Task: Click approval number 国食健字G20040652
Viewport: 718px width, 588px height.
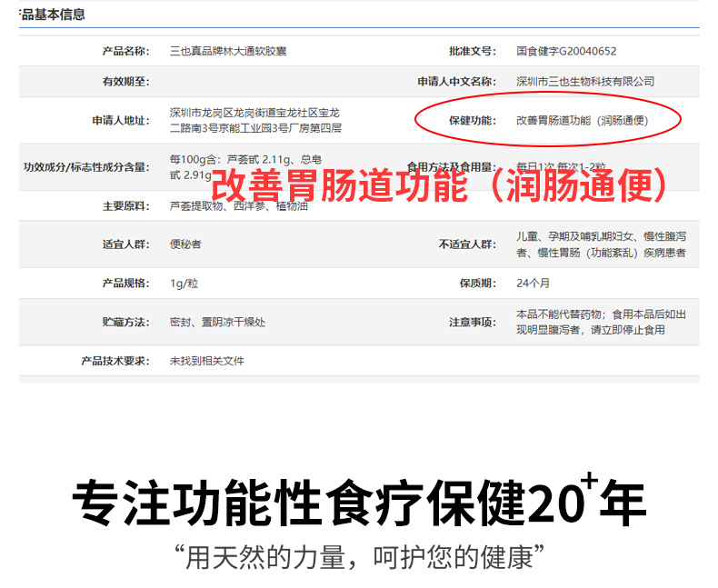Action: coord(565,51)
